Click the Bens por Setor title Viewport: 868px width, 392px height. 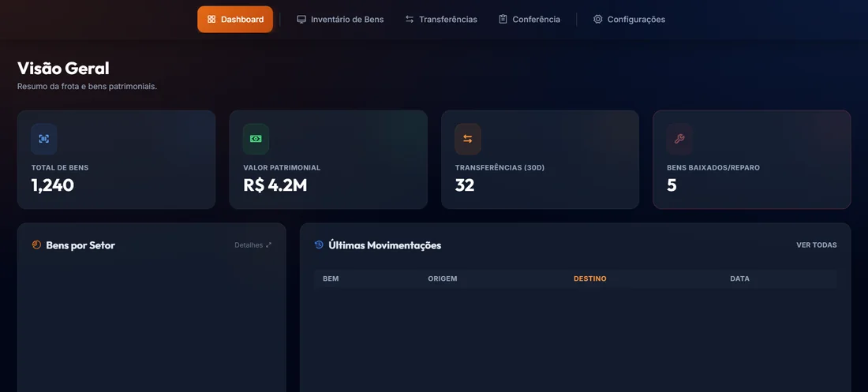point(80,245)
